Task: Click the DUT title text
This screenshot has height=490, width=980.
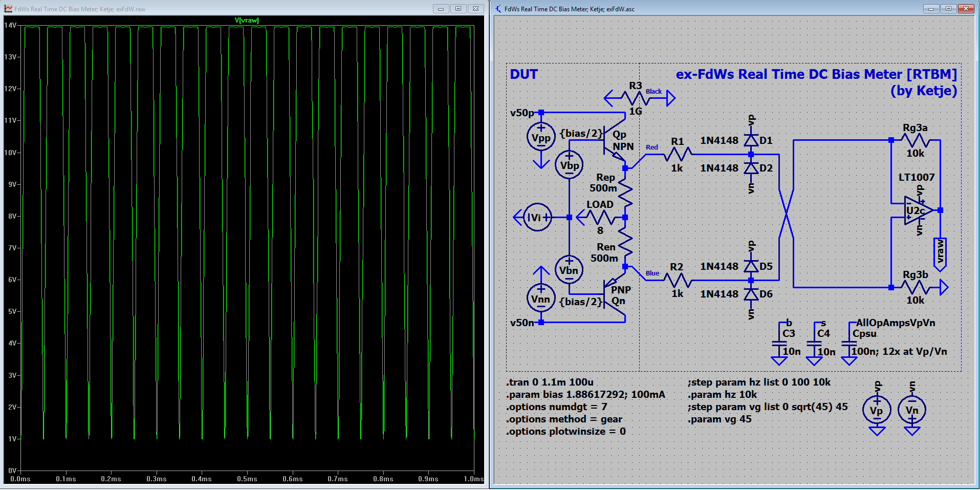Action: [524, 74]
